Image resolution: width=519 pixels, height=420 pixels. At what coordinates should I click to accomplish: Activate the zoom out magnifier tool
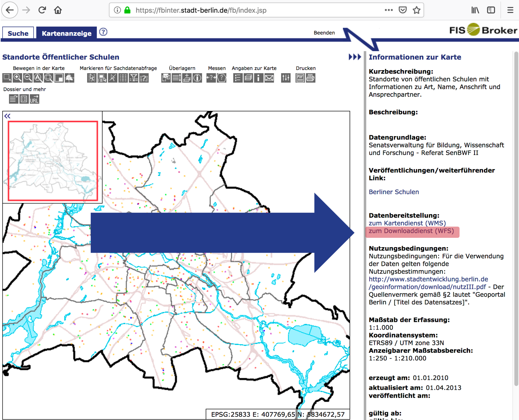[28, 78]
